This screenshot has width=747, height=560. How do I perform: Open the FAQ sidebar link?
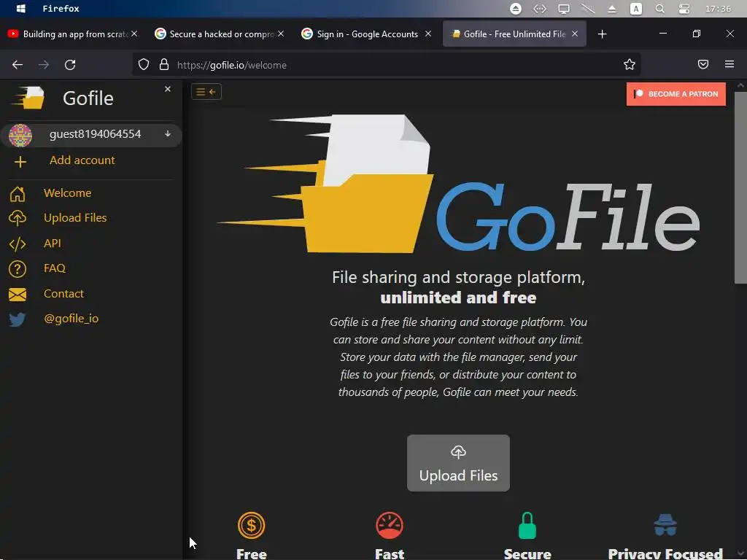click(x=55, y=268)
